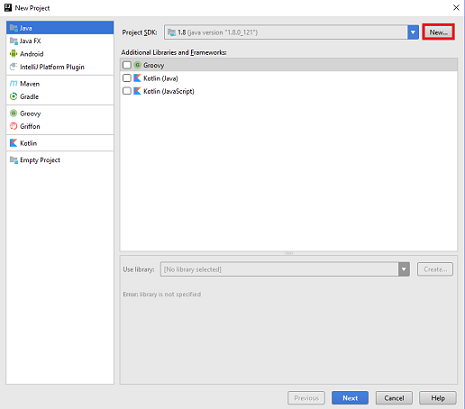Select Empty Project option

click(60, 160)
